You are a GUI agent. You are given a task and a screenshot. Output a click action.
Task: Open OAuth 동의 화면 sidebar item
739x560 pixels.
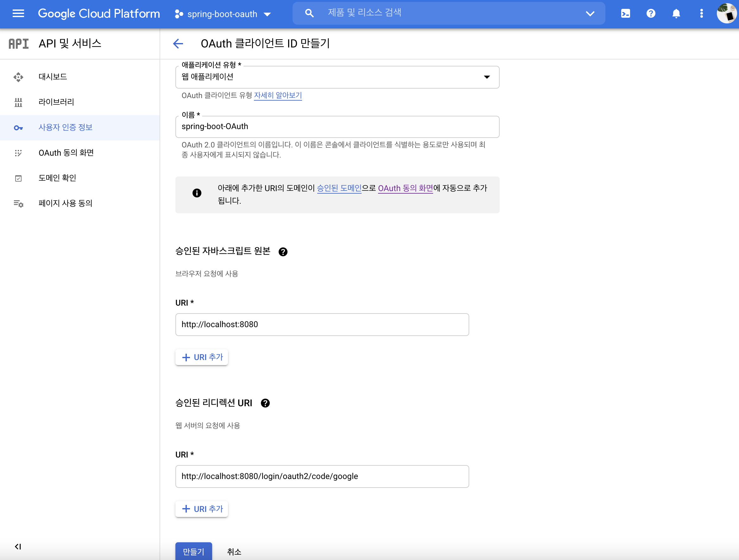pos(66,152)
